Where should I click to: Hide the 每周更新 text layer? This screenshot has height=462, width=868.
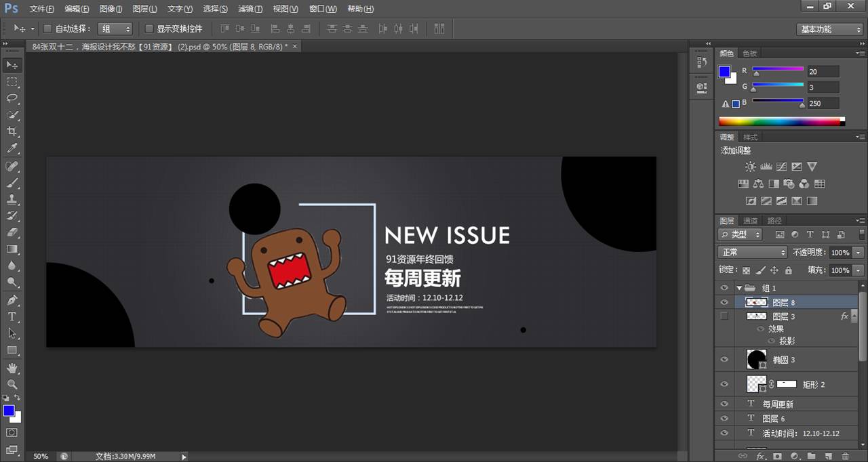point(724,404)
